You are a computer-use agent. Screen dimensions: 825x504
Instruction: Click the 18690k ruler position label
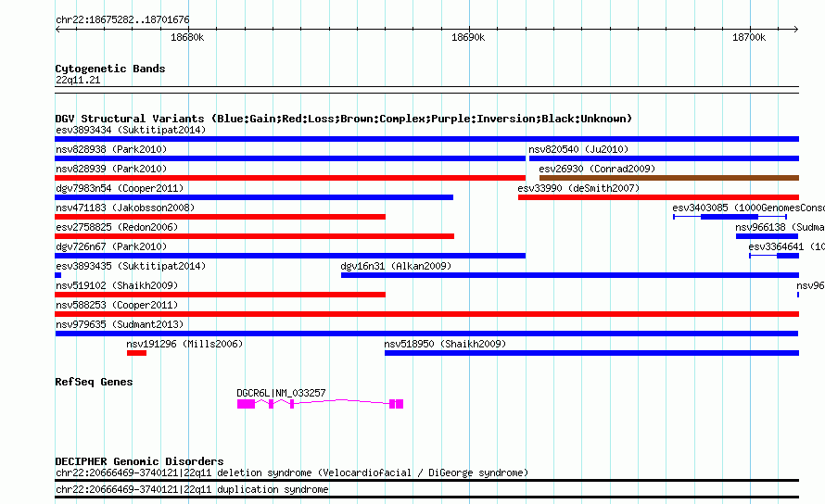point(468,37)
